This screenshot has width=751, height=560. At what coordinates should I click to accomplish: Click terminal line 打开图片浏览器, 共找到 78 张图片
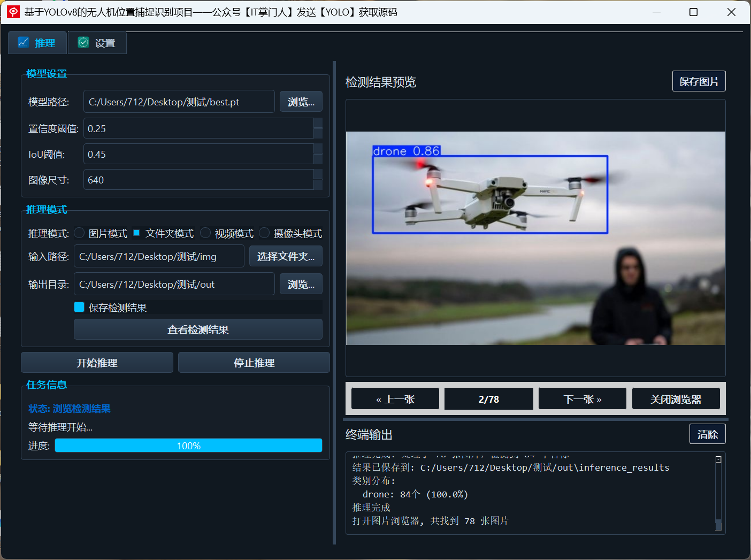tap(430, 520)
